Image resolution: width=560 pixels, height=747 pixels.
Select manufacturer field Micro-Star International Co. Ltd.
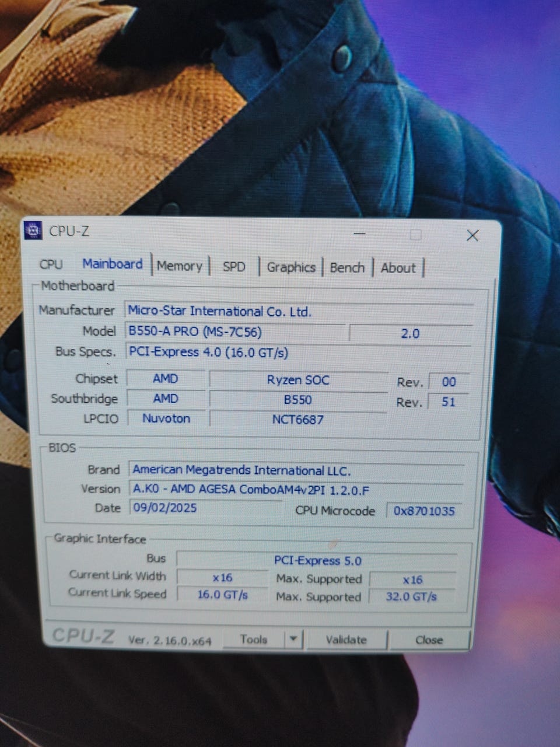coord(300,312)
